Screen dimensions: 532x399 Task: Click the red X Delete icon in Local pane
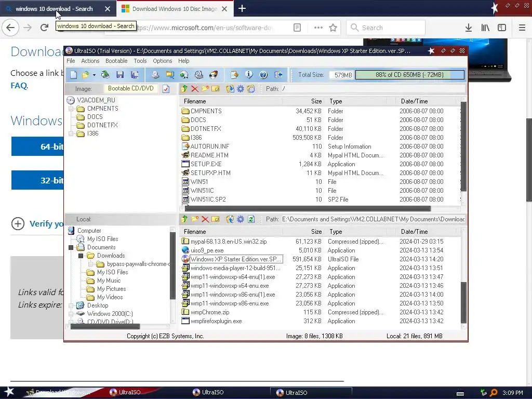click(205, 219)
